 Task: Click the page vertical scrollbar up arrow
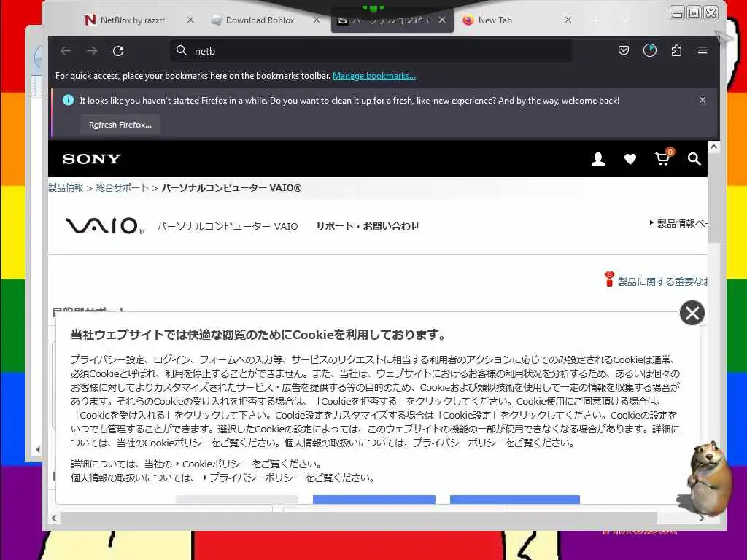click(713, 147)
